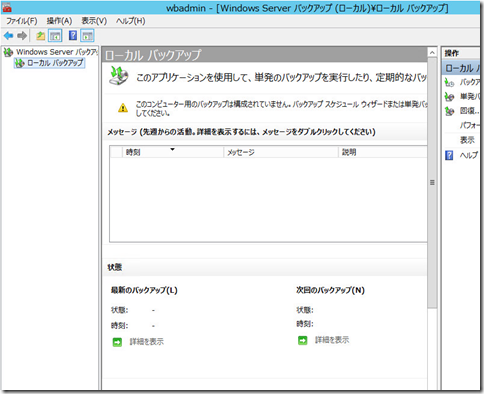The width and height of the screenshot is (484, 394).
Task: Click the ローカル header in 操作 pane
Action: tap(461, 68)
